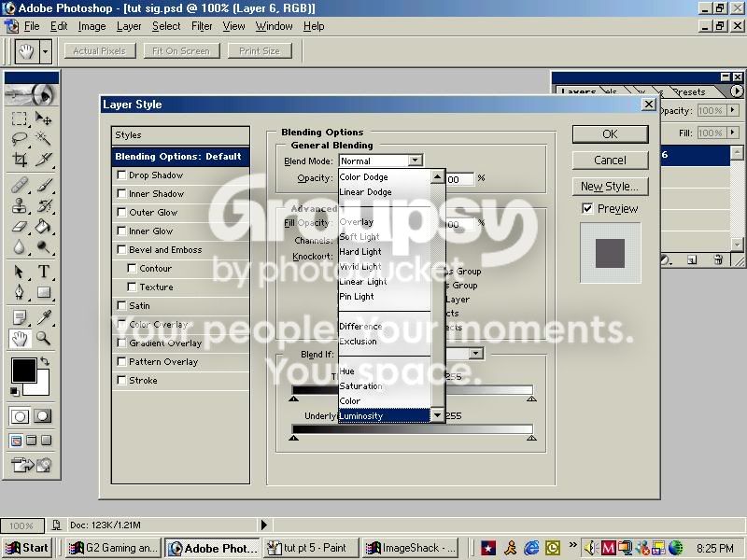
Task: Select the Rectangular Marquee tool
Action: 20,119
